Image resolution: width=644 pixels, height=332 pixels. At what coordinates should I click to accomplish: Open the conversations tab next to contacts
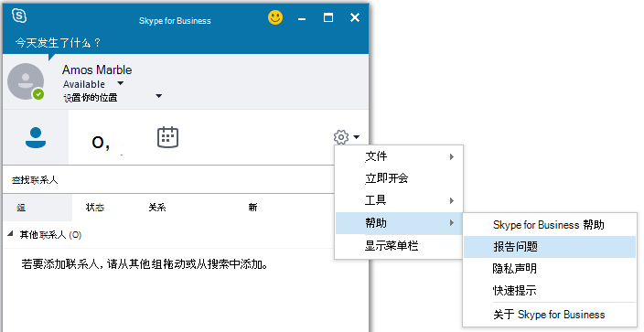click(x=101, y=142)
